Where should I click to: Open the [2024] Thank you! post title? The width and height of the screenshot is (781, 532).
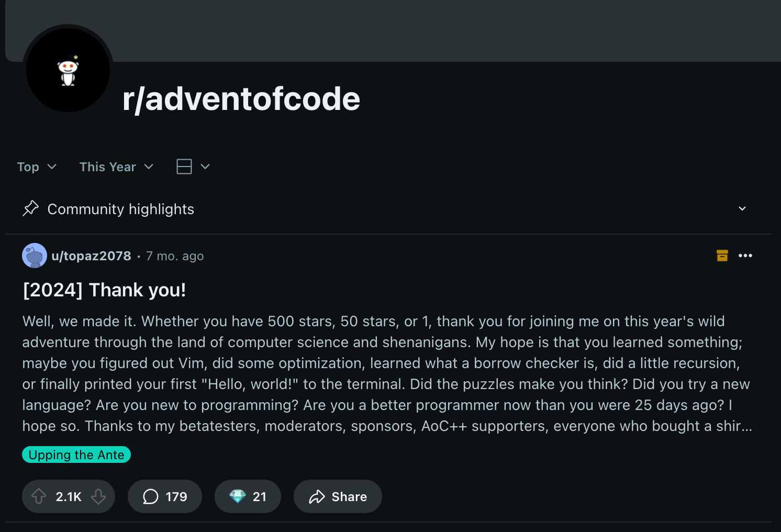pos(104,290)
